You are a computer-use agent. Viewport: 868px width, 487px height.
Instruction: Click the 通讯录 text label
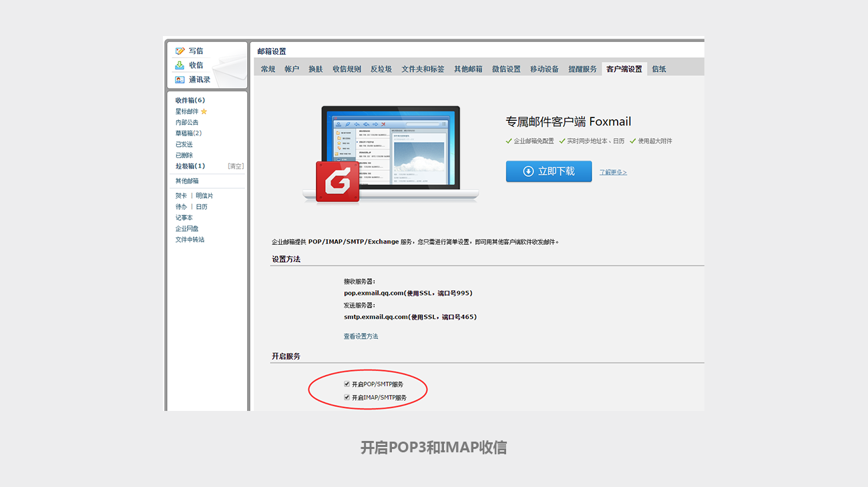click(200, 79)
